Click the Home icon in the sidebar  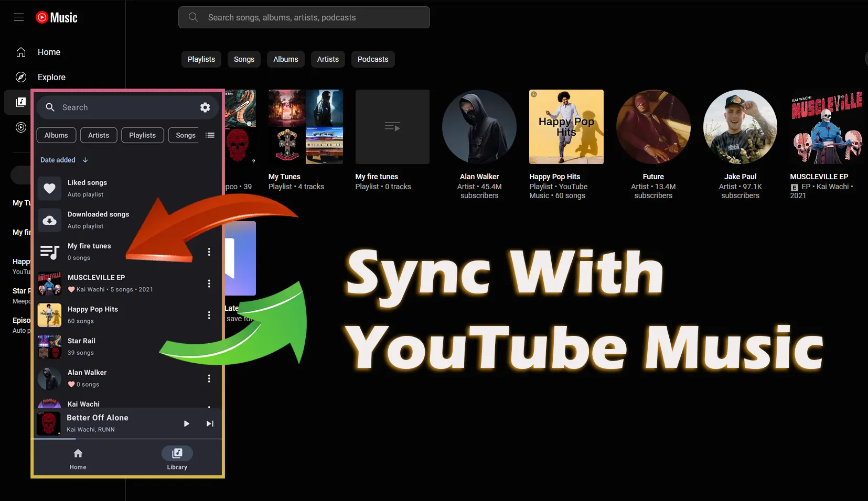pyautogui.click(x=21, y=52)
